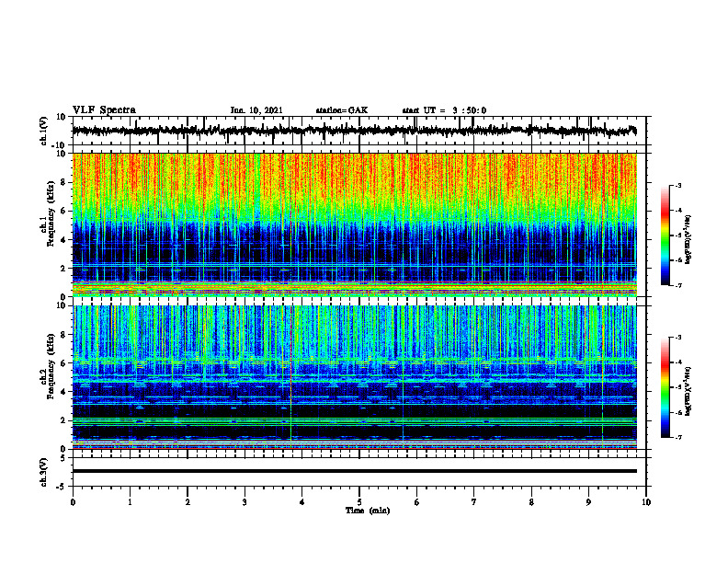Click time axis tick label '6'
Screen dimensions: 728x563
tap(417, 502)
